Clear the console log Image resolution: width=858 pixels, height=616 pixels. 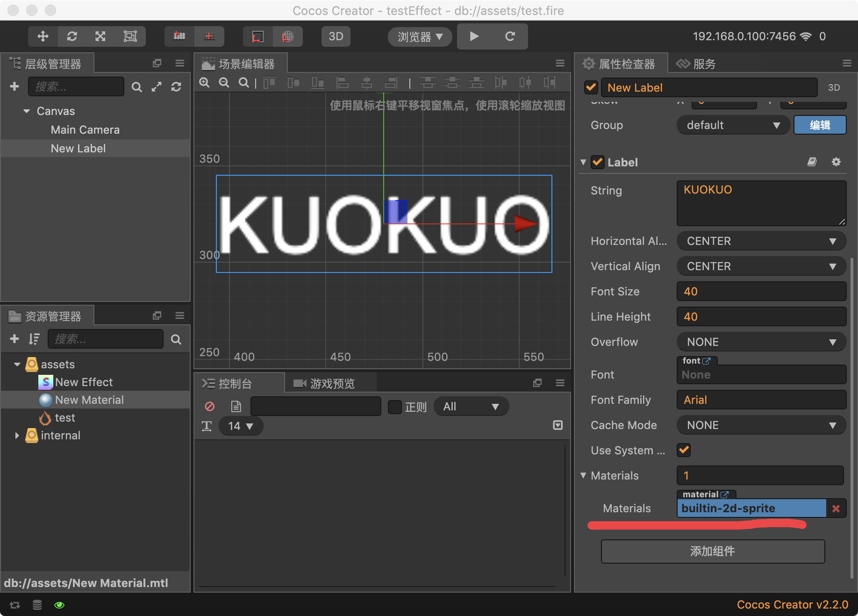tap(210, 407)
